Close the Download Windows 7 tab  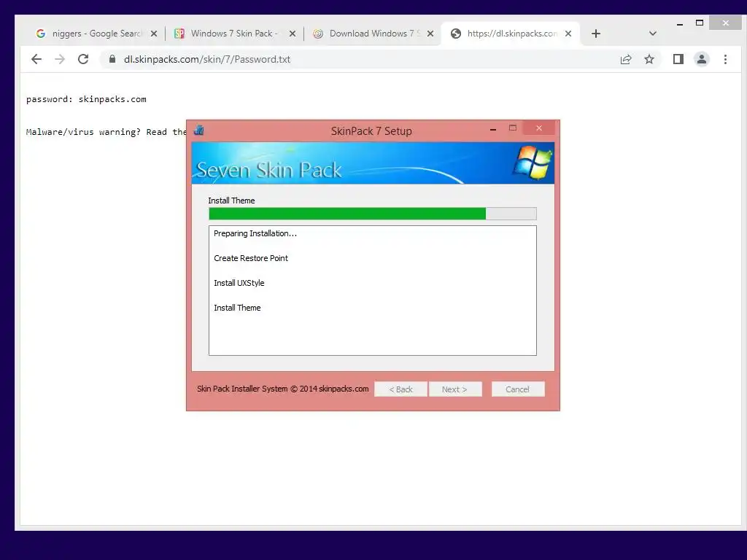tap(430, 34)
